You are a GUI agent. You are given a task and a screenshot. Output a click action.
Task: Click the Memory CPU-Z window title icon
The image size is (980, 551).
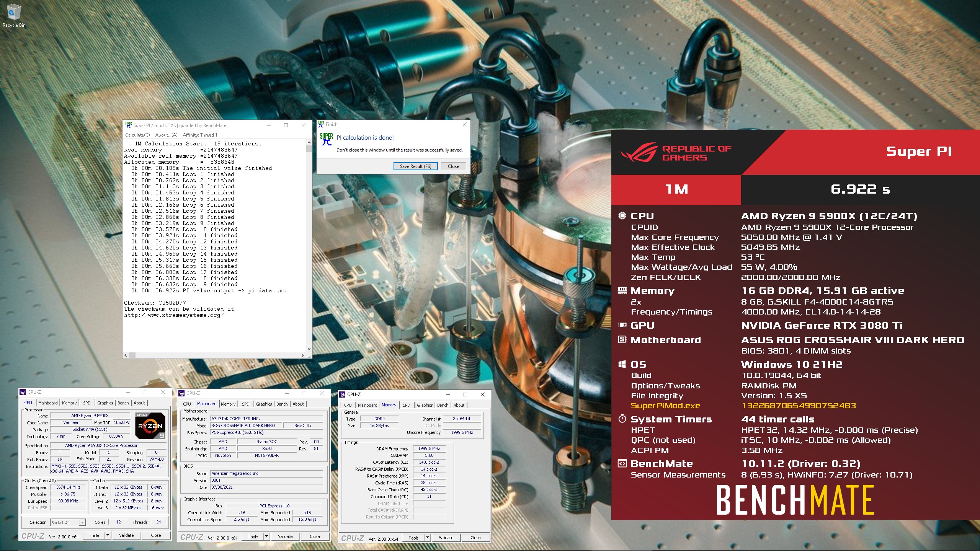[343, 395]
